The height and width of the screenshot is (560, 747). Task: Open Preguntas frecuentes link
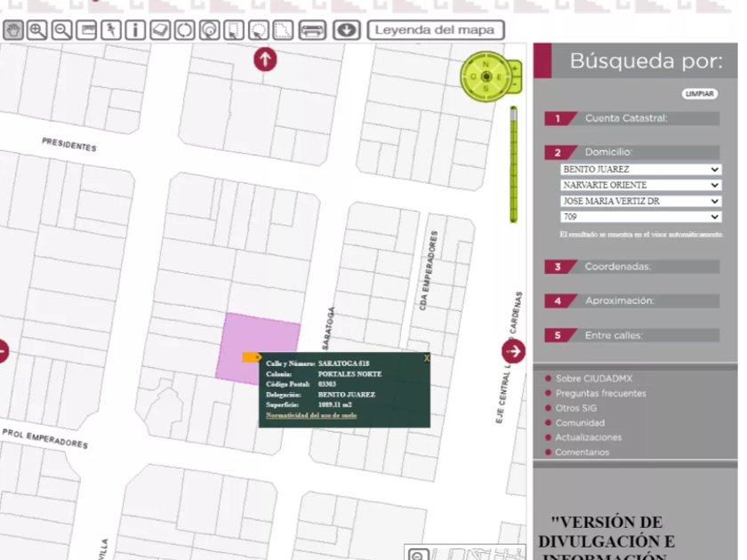click(x=601, y=393)
